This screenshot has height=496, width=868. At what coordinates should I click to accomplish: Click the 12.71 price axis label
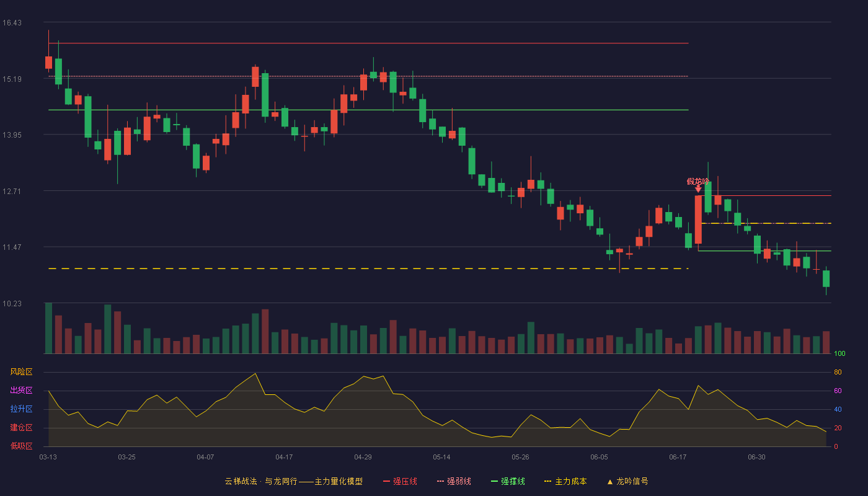(x=12, y=191)
